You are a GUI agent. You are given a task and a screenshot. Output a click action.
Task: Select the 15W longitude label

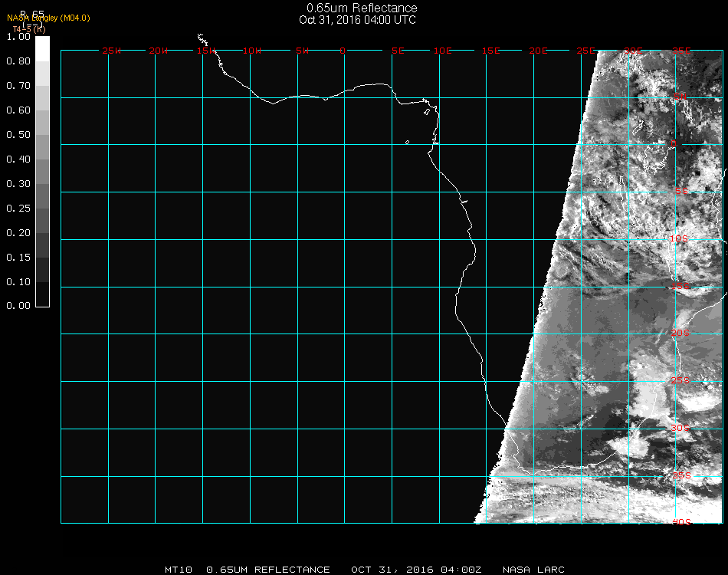coord(205,51)
